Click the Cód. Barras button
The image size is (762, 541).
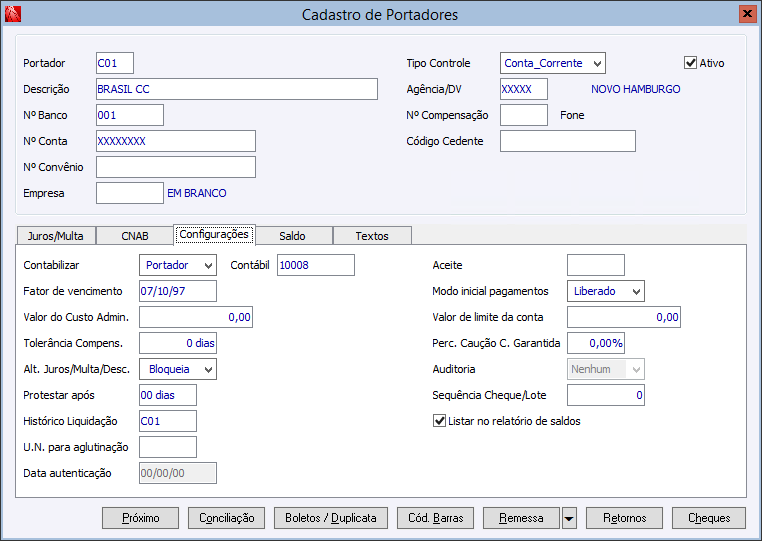coord(435,518)
